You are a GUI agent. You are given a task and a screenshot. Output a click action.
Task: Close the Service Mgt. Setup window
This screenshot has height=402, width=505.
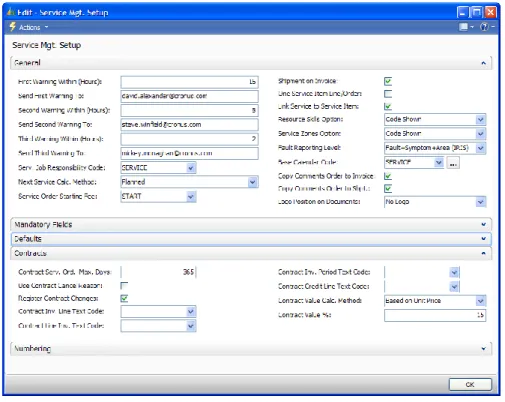(491, 12)
